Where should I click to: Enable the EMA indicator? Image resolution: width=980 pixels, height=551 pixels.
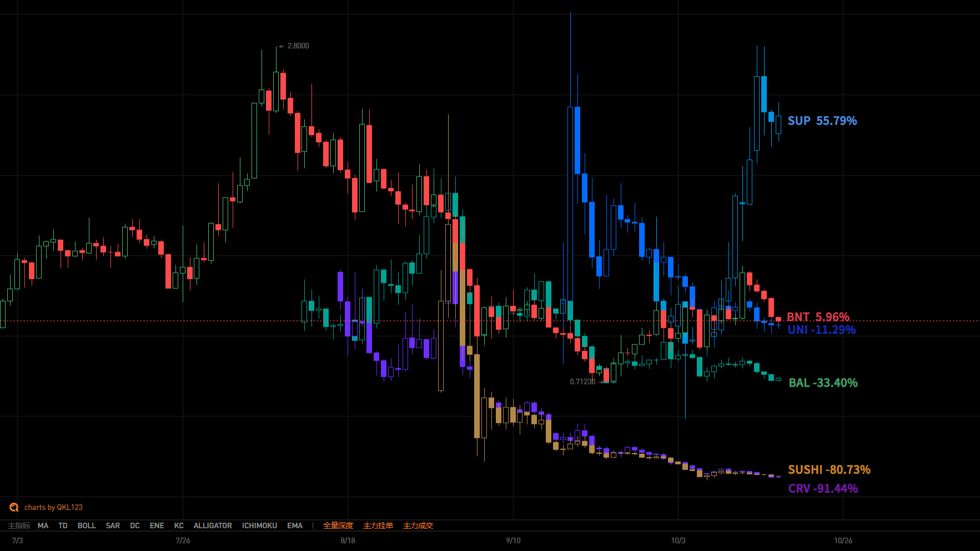coord(295,525)
